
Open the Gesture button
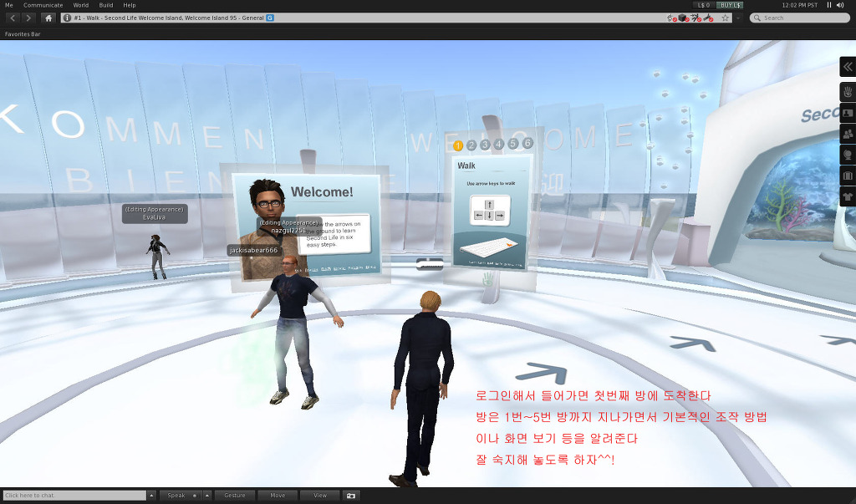point(235,496)
